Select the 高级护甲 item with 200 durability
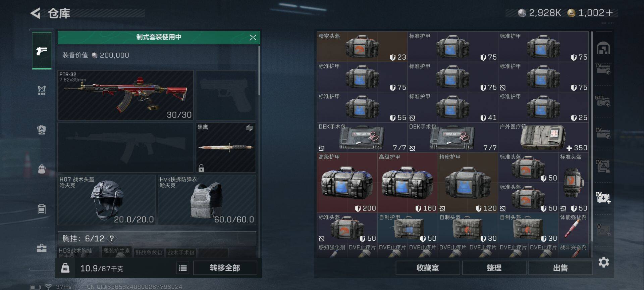This screenshot has width=644, height=290. pos(347,183)
